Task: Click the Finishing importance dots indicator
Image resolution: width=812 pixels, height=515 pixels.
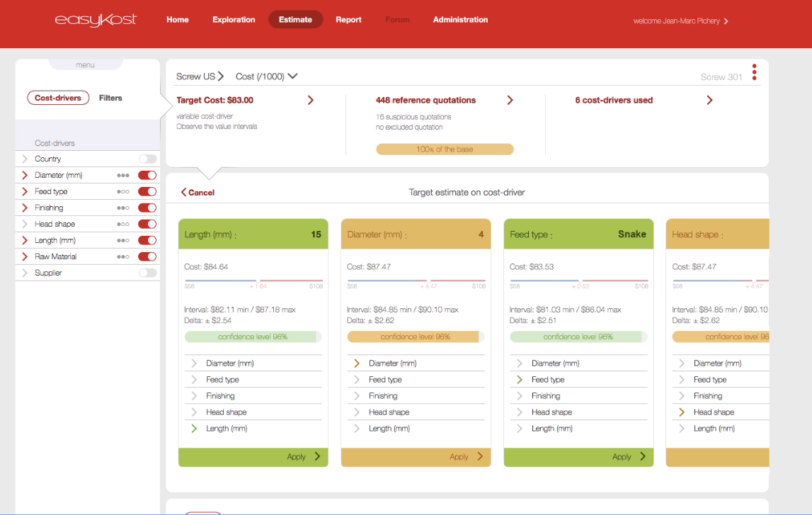Action: [x=122, y=208]
